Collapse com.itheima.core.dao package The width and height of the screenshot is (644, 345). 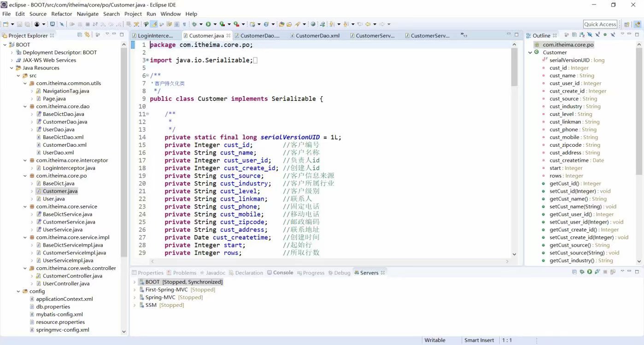[25, 106]
